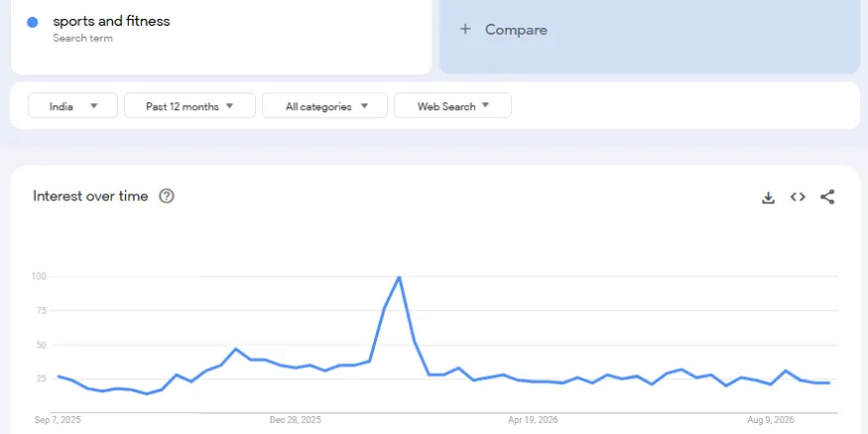This screenshot has height=434, width=868.
Task: Click the arrow next to India
Action: 93,106
